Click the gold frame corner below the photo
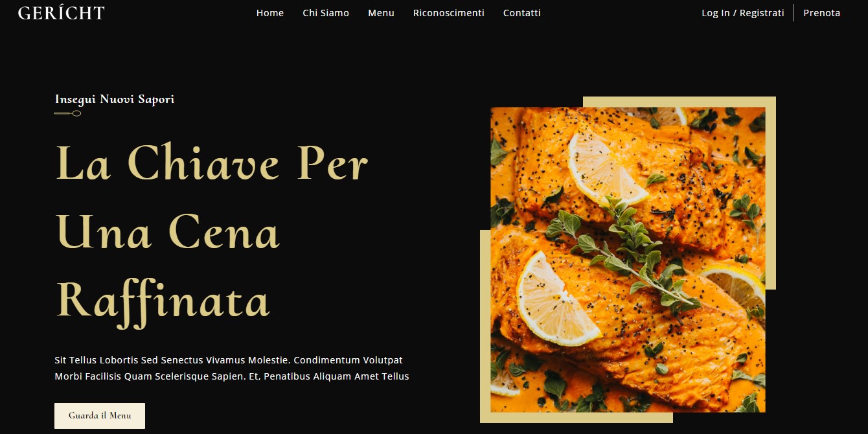868x434 pixels. coord(577,418)
